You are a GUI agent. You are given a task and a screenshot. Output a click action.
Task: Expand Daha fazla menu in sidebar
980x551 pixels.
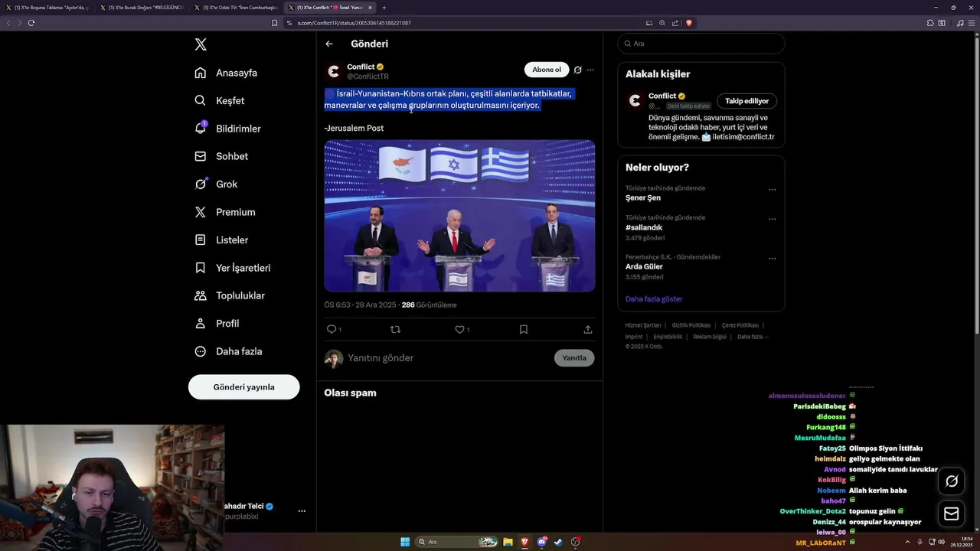pos(228,351)
